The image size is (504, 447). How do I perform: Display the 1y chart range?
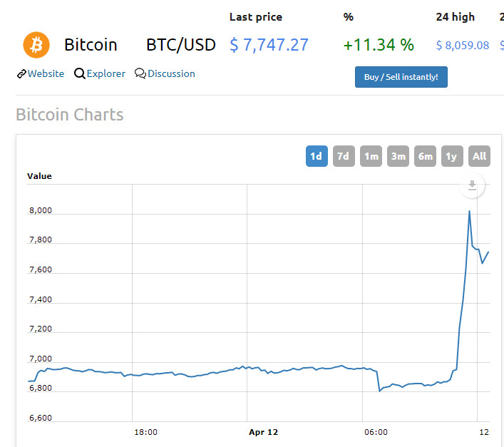[451, 156]
